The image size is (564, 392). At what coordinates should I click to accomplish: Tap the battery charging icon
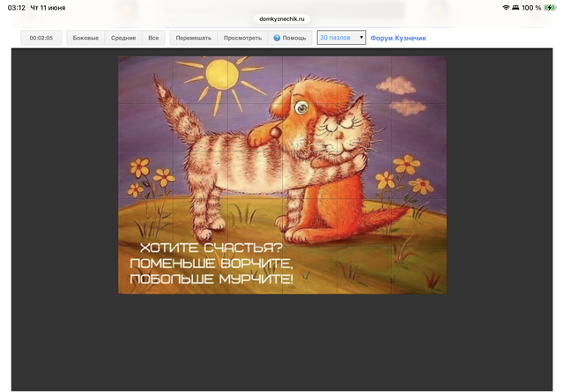point(550,8)
